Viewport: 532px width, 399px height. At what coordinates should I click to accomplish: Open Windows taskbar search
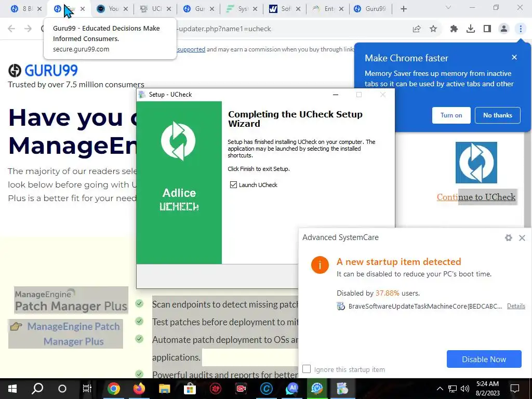[37, 389]
